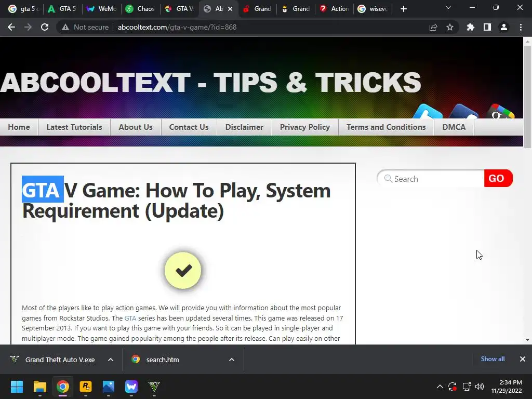Open Chrome three-dot menu

pos(521,27)
